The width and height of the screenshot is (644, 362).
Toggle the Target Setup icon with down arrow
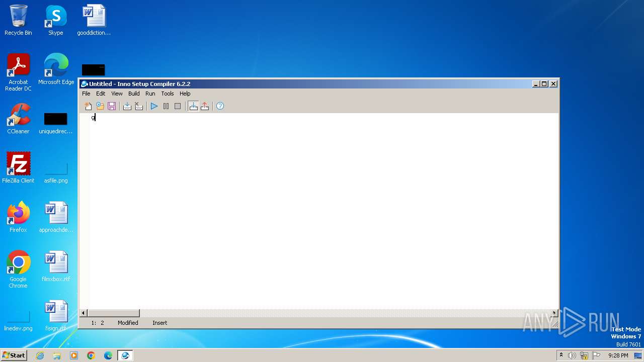193,106
